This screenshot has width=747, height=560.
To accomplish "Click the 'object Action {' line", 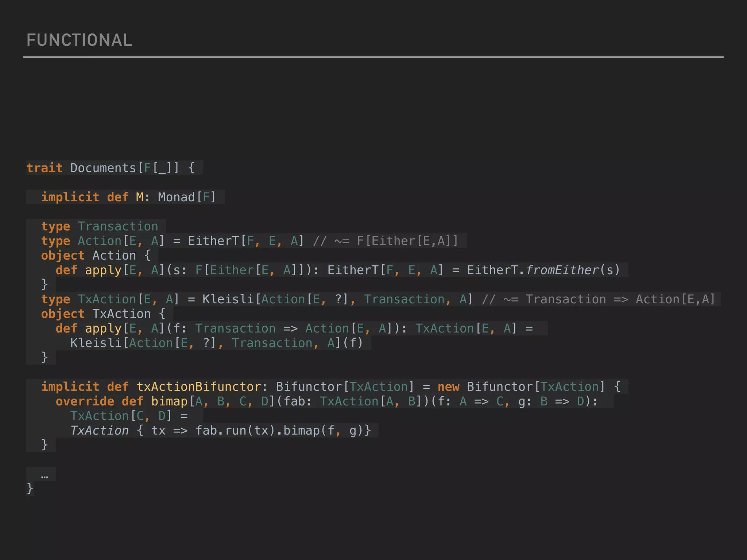I will coord(96,256).
